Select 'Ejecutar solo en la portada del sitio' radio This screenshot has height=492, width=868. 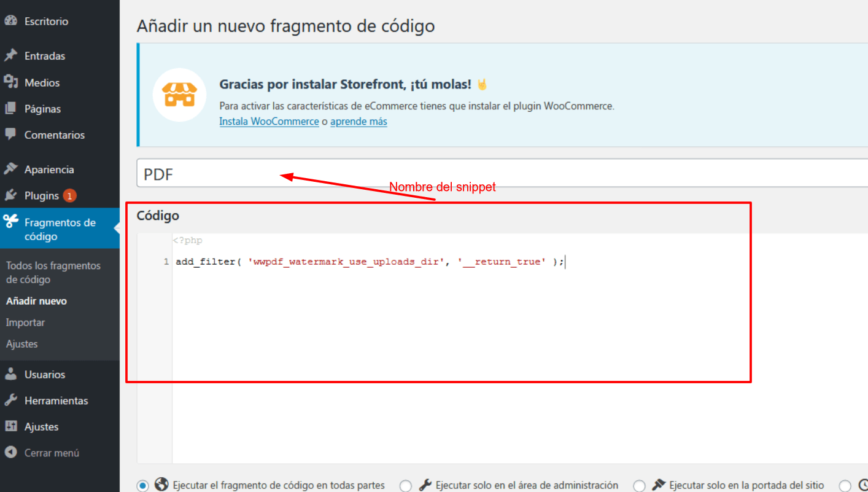(x=639, y=485)
